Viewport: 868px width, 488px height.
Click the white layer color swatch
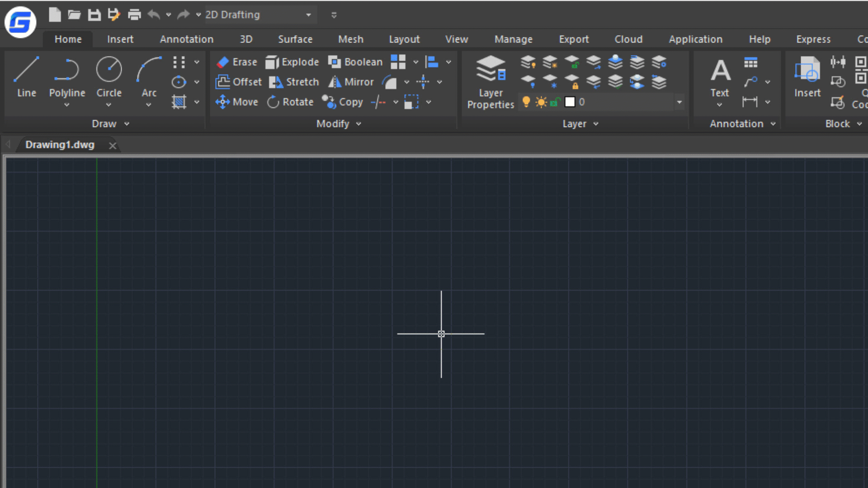tap(570, 102)
